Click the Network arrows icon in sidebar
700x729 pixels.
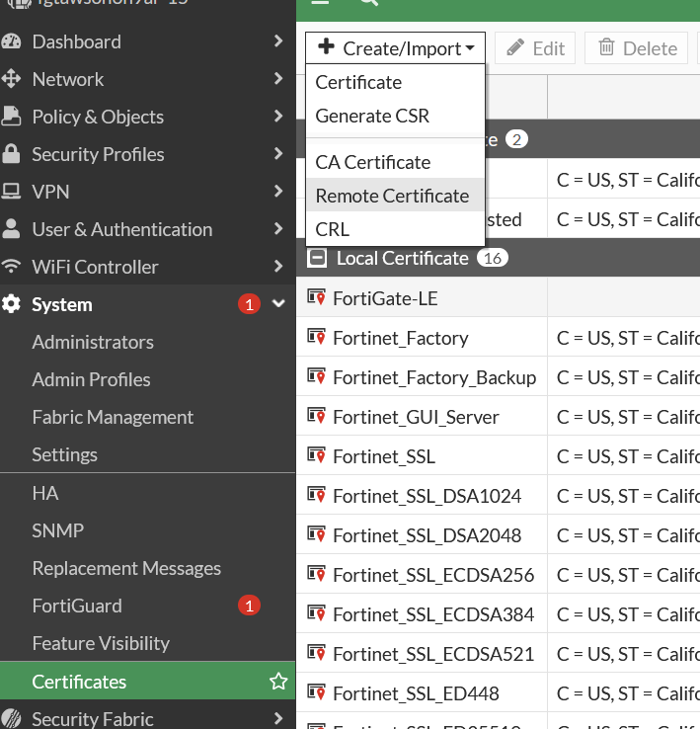click(x=12, y=79)
